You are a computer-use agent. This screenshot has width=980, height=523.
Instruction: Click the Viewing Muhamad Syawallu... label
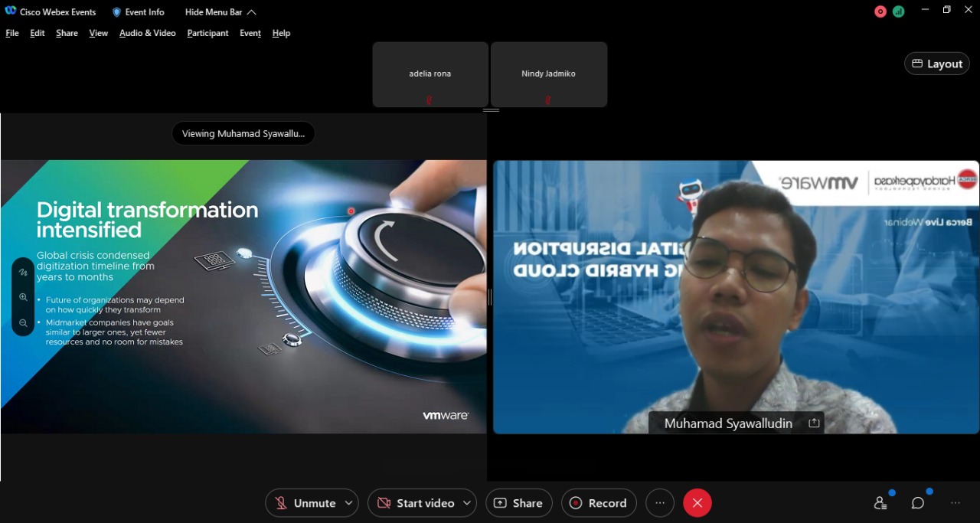pos(243,133)
